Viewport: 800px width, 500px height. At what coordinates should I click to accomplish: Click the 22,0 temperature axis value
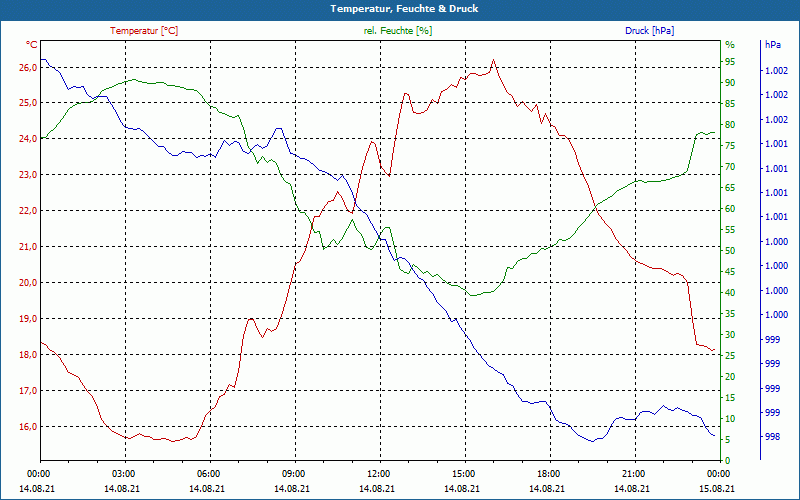pyautogui.click(x=28, y=211)
